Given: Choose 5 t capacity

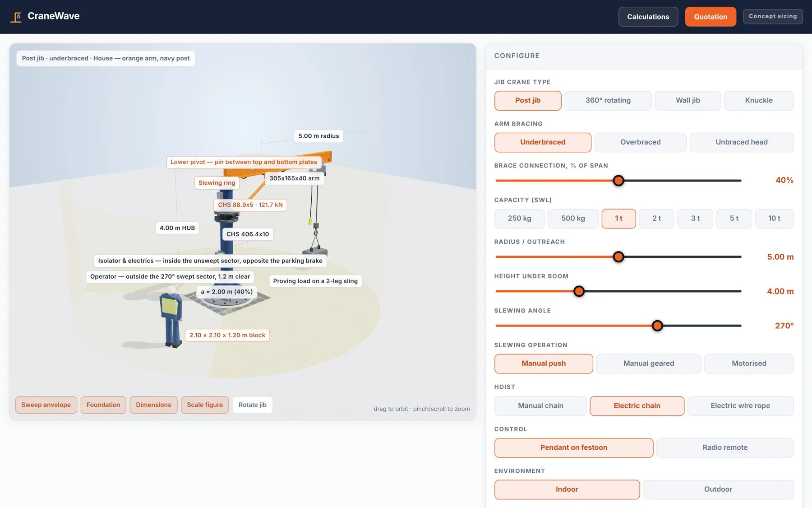Looking at the screenshot, I should tap(734, 219).
